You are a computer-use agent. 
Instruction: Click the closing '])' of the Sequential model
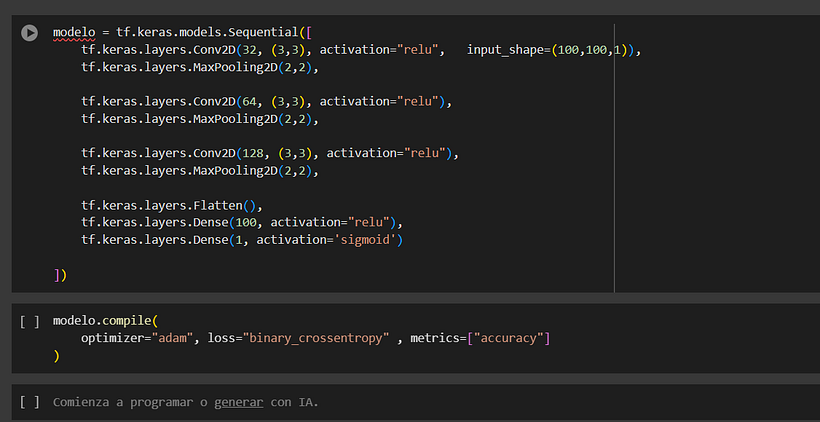coord(60,274)
